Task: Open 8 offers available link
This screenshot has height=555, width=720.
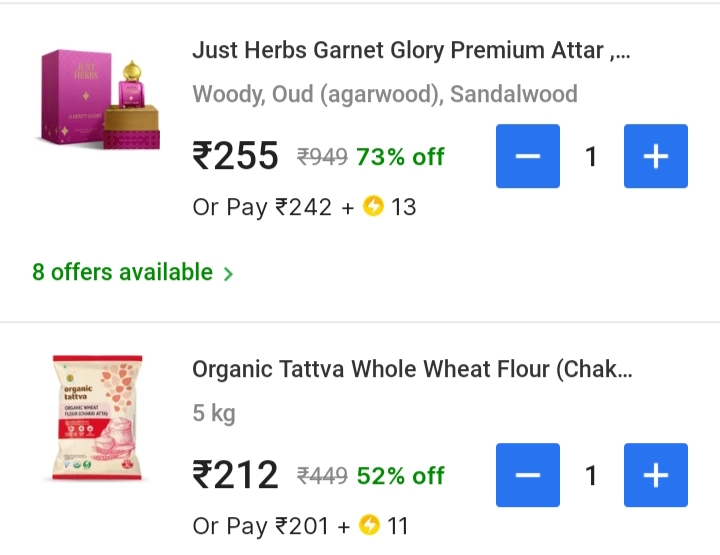Action: click(122, 272)
